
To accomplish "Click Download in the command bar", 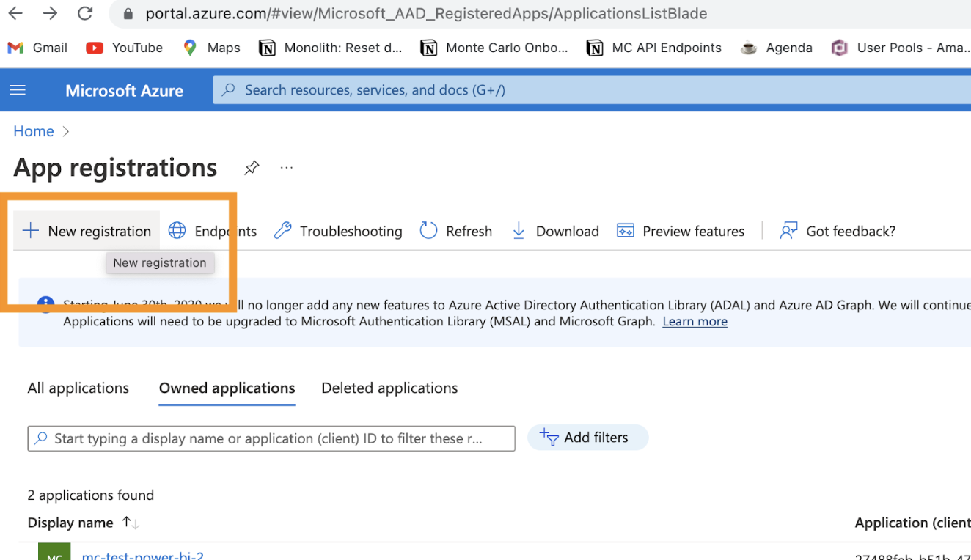I will pyautogui.click(x=567, y=232).
